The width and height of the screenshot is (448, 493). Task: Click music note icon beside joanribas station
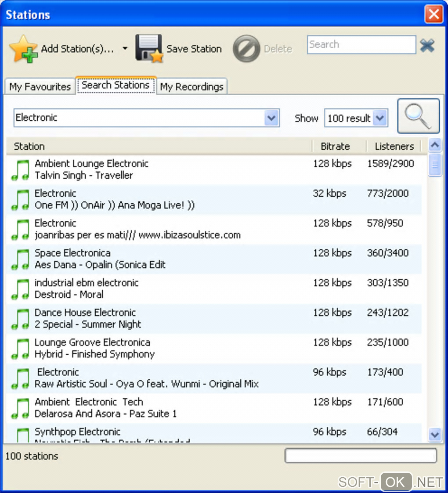click(x=20, y=230)
